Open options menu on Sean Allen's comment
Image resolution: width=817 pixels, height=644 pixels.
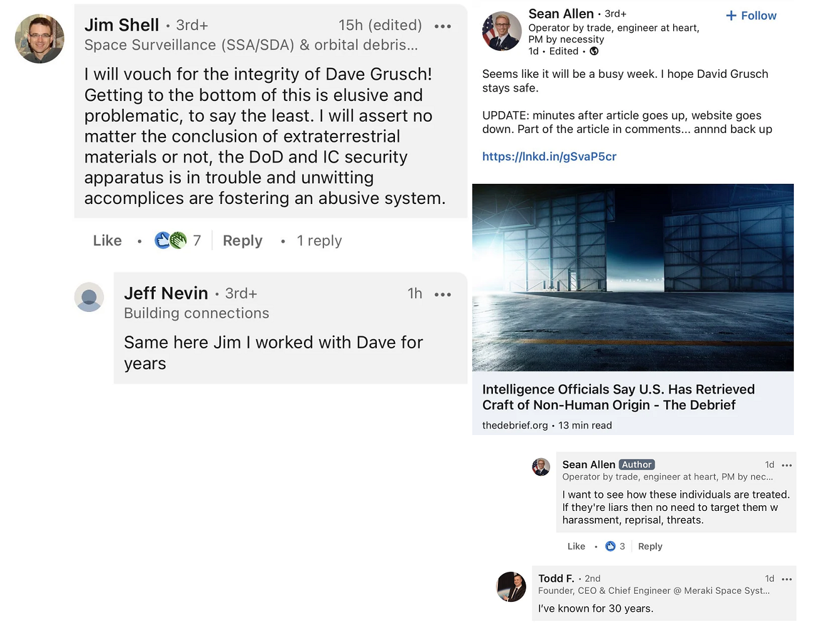pyautogui.click(x=787, y=466)
